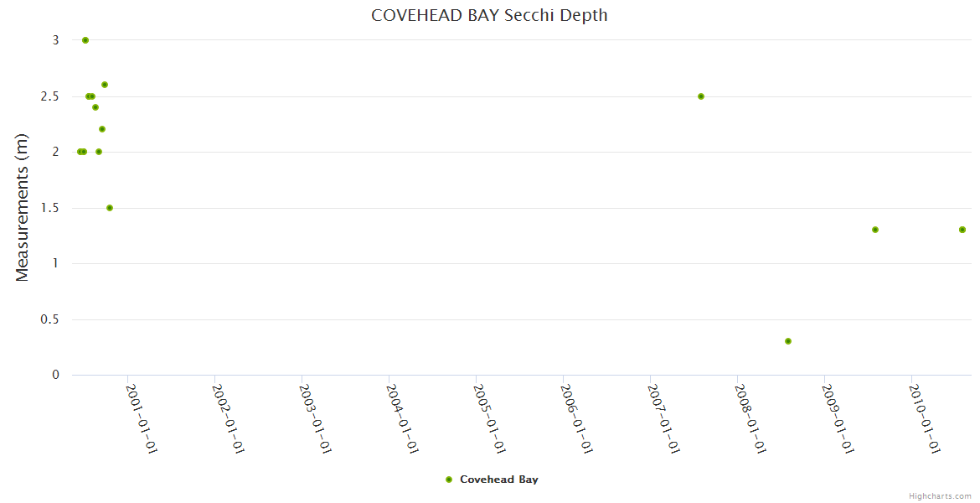The width and height of the screenshot is (980, 503).
Task: Select the 2009 data point at 1.3 m
Action: tap(875, 230)
